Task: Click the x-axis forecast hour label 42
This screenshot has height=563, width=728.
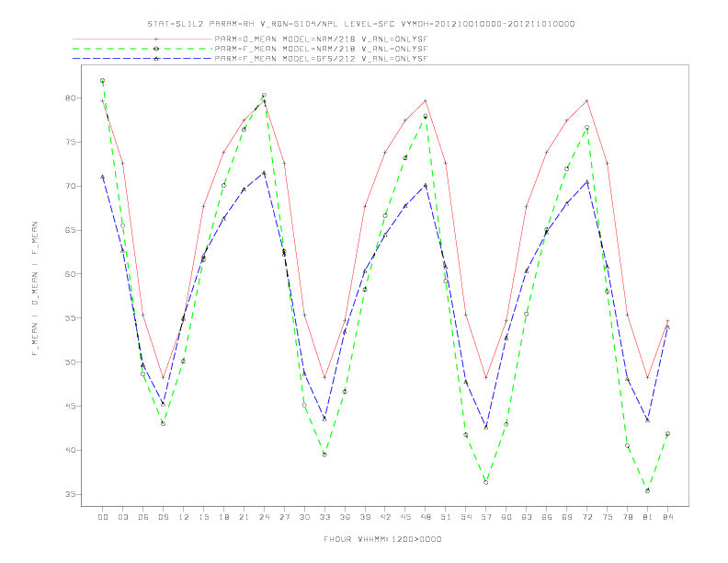Action: [x=385, y=517]
